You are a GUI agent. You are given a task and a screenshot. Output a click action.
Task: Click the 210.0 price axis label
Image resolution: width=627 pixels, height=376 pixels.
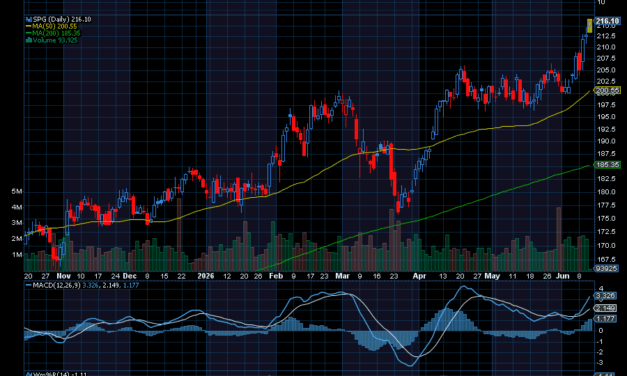pos(606,47)
